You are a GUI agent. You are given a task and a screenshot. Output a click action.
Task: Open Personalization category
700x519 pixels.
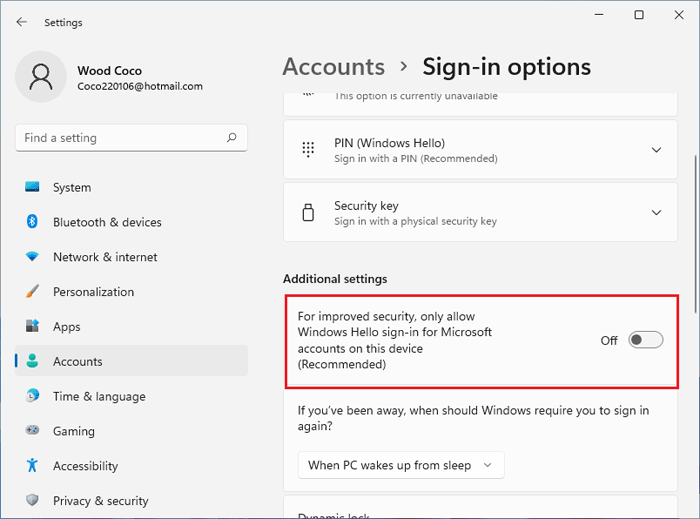[x=131, y=291]
